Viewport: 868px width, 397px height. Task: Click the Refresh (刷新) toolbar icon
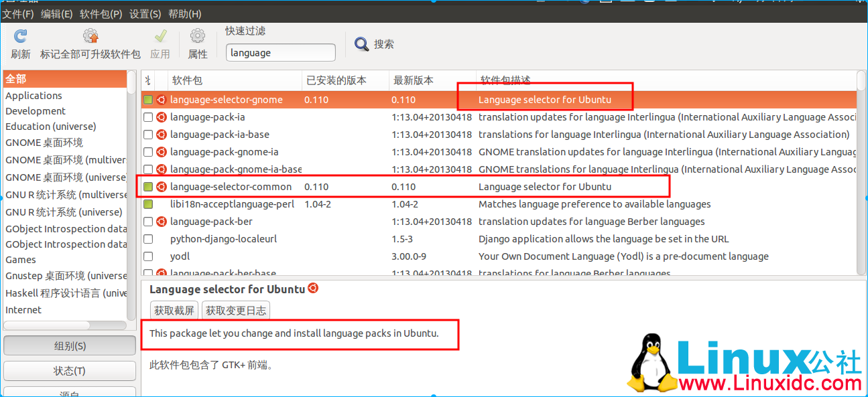[x=21, y=37]
